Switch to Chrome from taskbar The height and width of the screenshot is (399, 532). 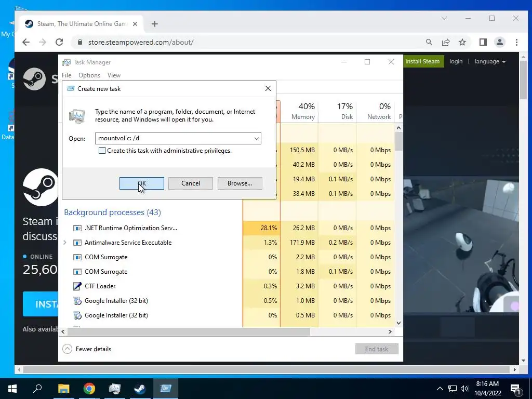pyautogui.click(x=89, y=389)
